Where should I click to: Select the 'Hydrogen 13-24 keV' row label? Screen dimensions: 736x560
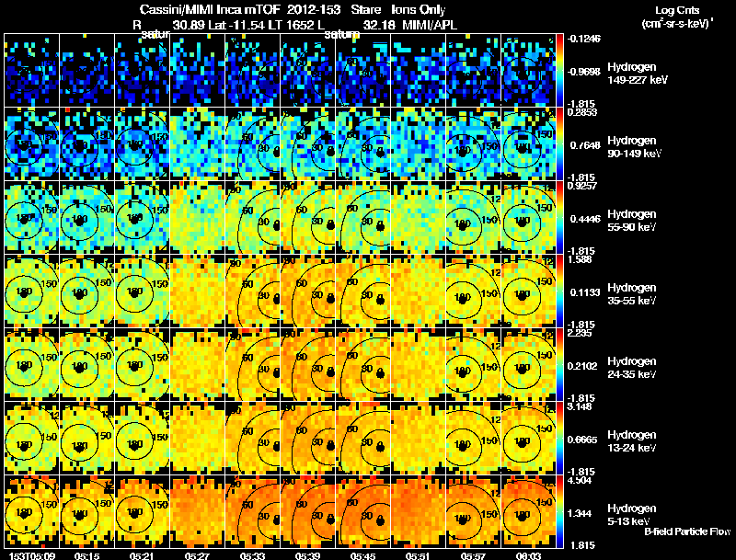click(x=632, y=441)
